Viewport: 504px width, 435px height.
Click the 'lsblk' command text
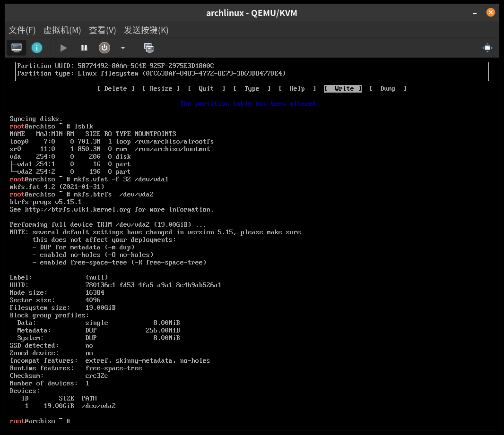coord(84,127)
